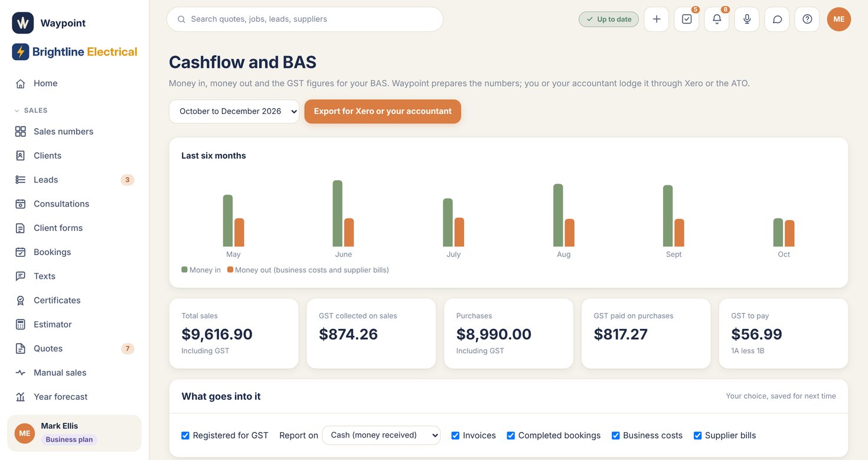Open the tasks checklist icon with badge 5
This screenshot has width=868, height=460.
coord(687,19)
